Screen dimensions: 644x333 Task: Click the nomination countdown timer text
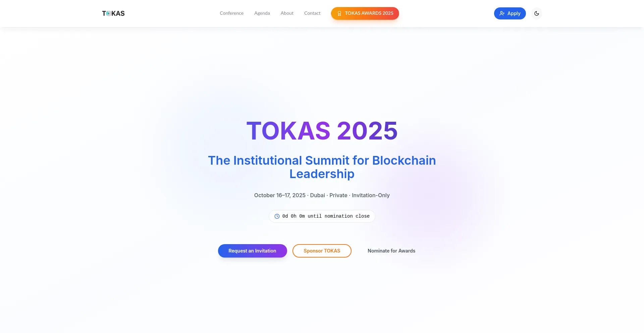click(x=326, y=216)
